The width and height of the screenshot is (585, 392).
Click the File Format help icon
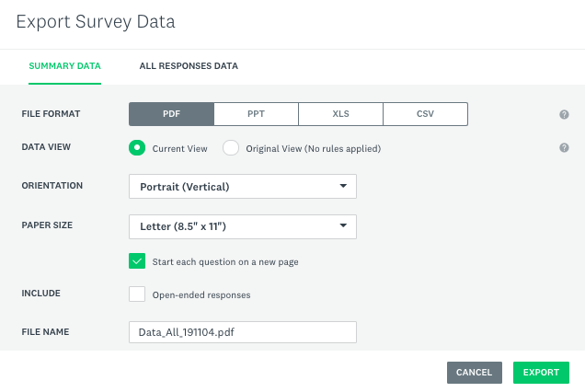(564, 115)
